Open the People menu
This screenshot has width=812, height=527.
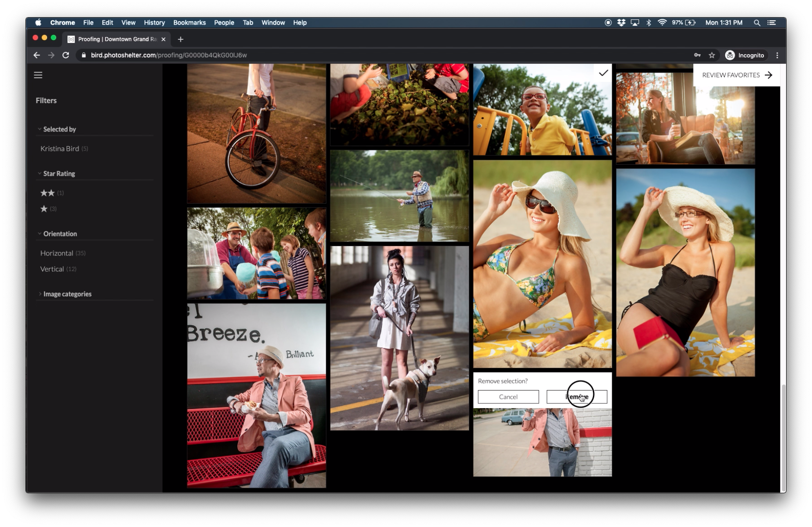pyautogui.click(x=224, y=22)
